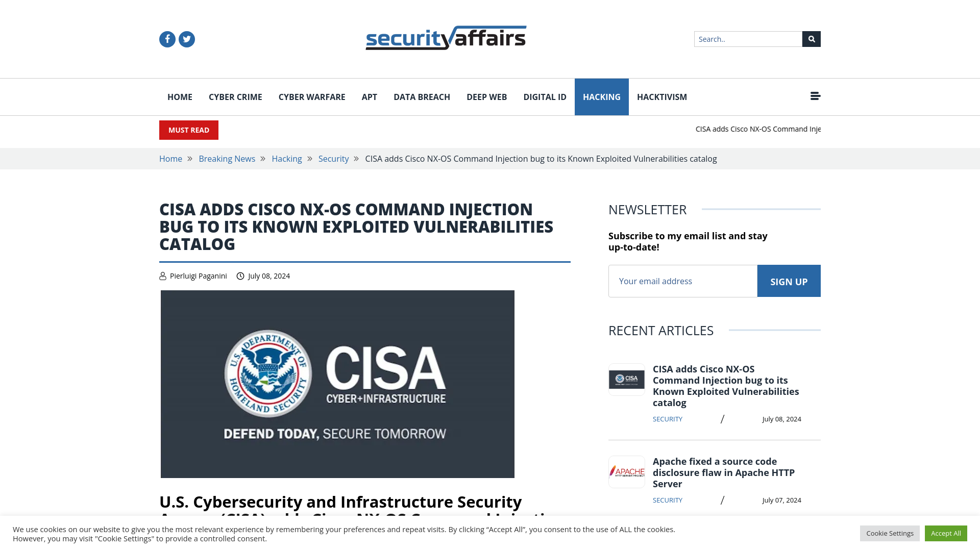This screenshot has width=980, height=551.
Task: Click the CISA thumbnail in recent articles
Action: [626, 379]
